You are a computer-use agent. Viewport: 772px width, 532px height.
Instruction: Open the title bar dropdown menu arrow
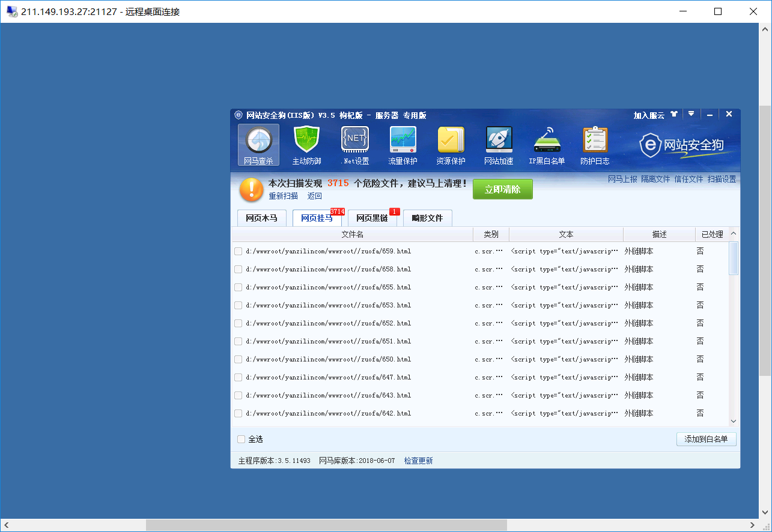691,114
